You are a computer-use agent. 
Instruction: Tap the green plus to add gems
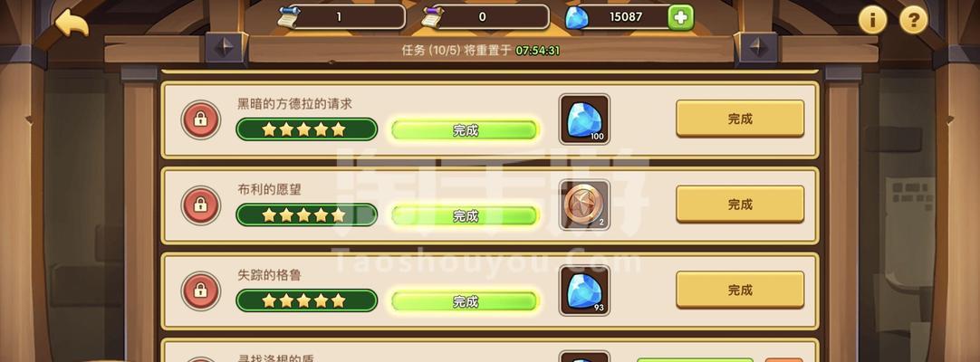[x=680, y=17]
